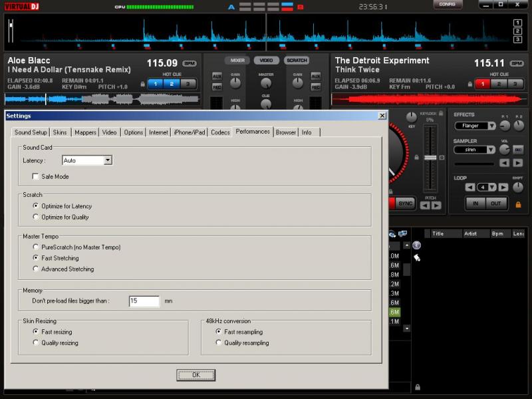The image size is (532, 399).
Task: Click the pitch reset button beside the slider
Action: click(x=442, y=158)
